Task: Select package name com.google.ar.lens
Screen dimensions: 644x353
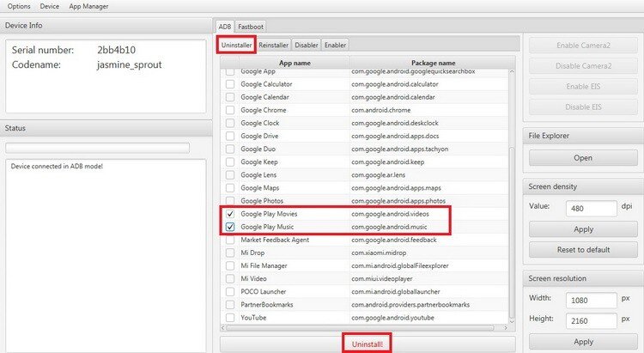Action: (379, 175)
